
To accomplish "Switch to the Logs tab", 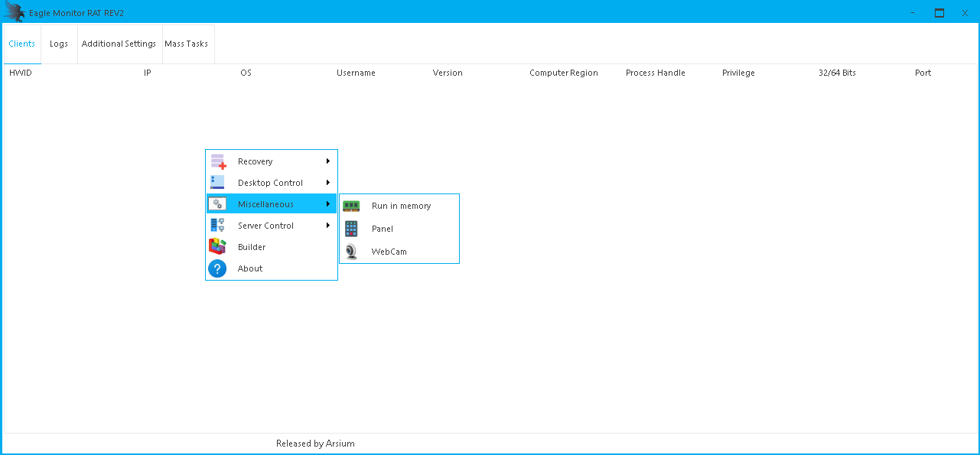I will (59, 44).
